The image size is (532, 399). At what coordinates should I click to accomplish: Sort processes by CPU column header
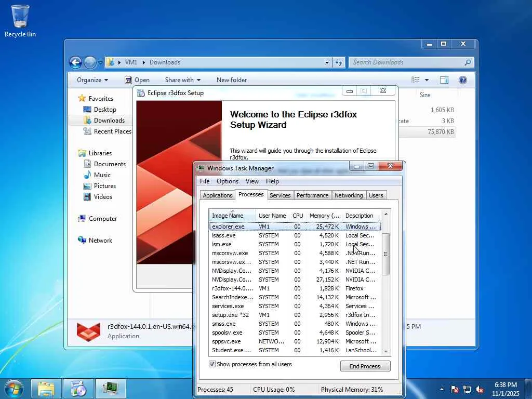[298, 216]
